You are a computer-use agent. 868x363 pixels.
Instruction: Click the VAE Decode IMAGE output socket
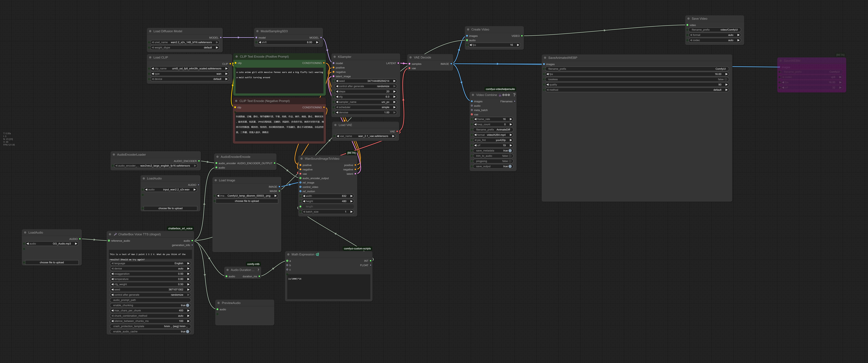coord(451,64)
